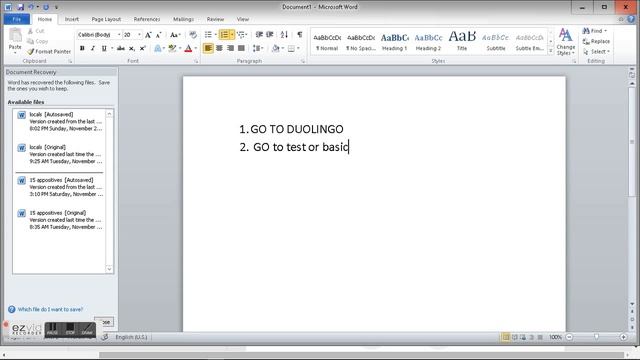Toggle align text right
Image resolution: width=640 pixels, height=360 pixels.
click(230, 48)
